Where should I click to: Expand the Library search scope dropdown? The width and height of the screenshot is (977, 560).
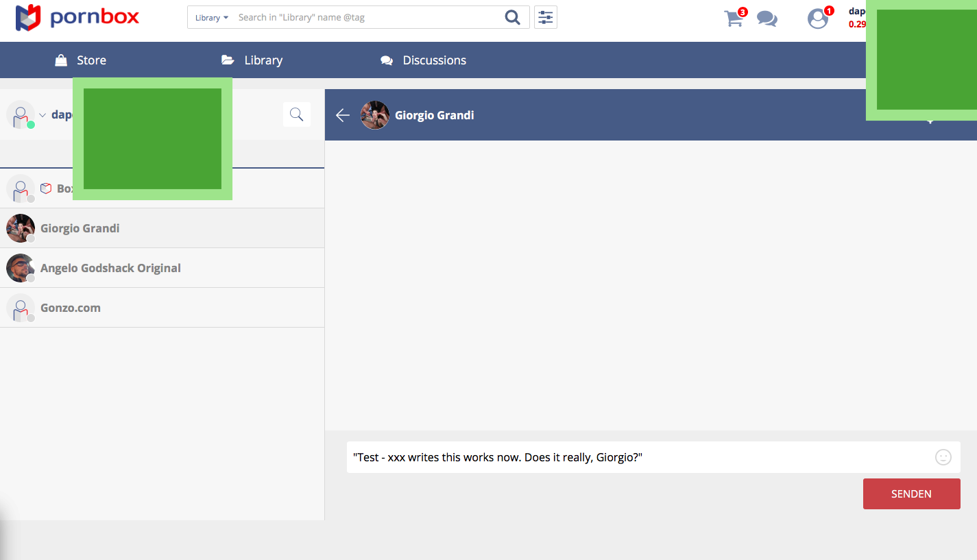click(211, 18)
